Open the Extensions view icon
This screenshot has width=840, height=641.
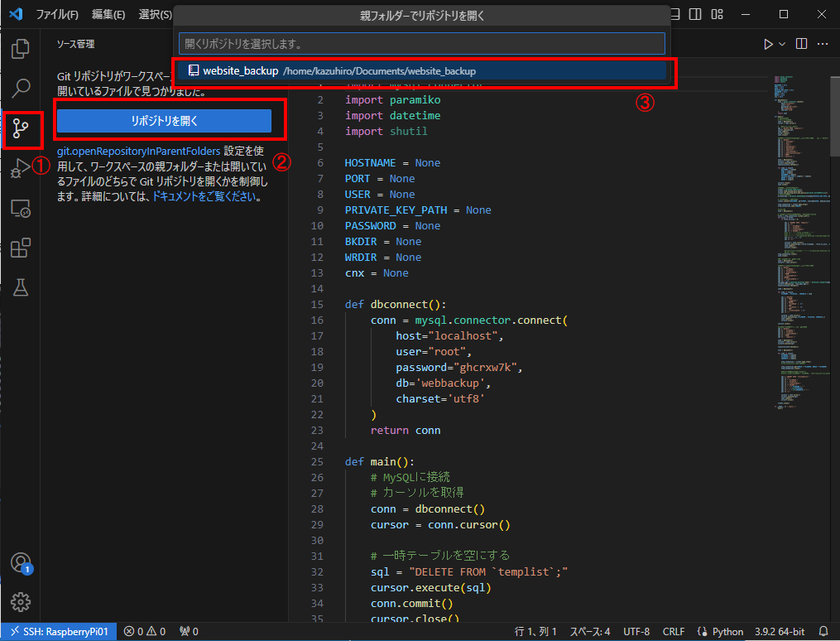pos(21,248)
